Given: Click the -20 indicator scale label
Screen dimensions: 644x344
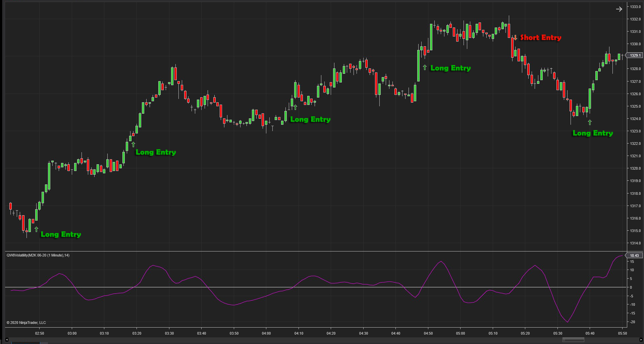Looking at the screenshot, I should [x=633, y=322].
